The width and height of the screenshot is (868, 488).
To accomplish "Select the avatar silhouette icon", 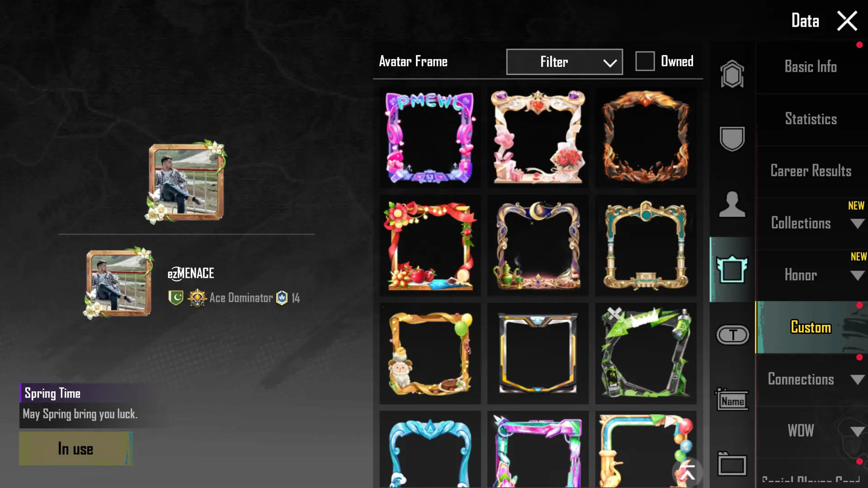I will pos(732,204).
